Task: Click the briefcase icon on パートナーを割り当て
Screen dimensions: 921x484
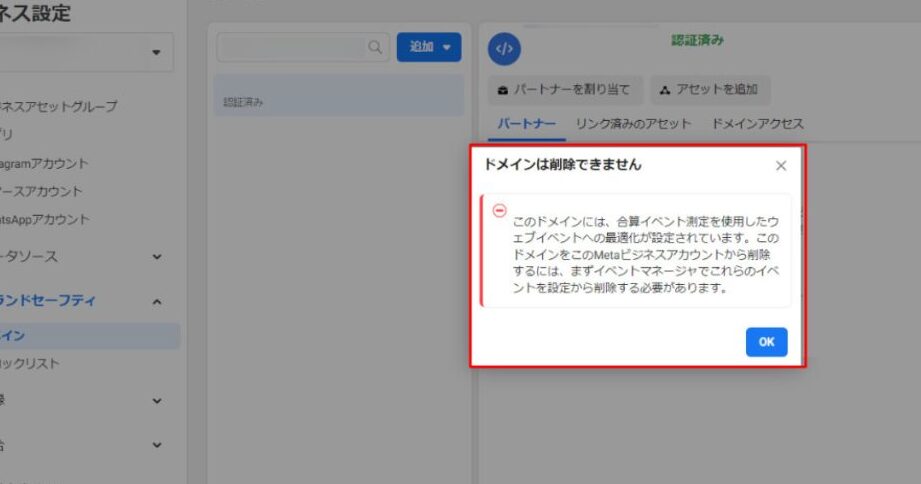Action: pos(502,90)
